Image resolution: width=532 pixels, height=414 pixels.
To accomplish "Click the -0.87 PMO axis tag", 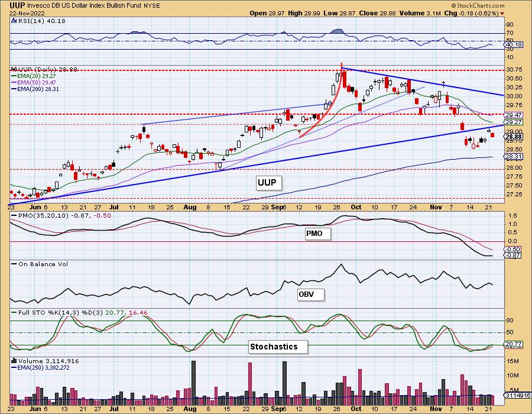I will pyautogui.click(x=513, y=255).
